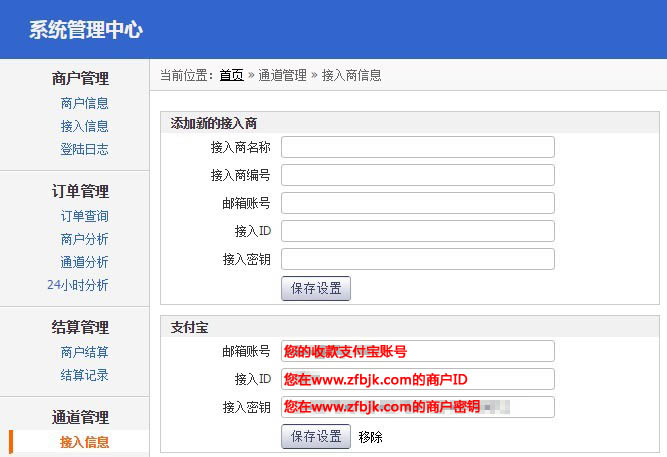667x457 pixels.
Task: Click the 移除 link for 支付宝
Action: point(371,437)
